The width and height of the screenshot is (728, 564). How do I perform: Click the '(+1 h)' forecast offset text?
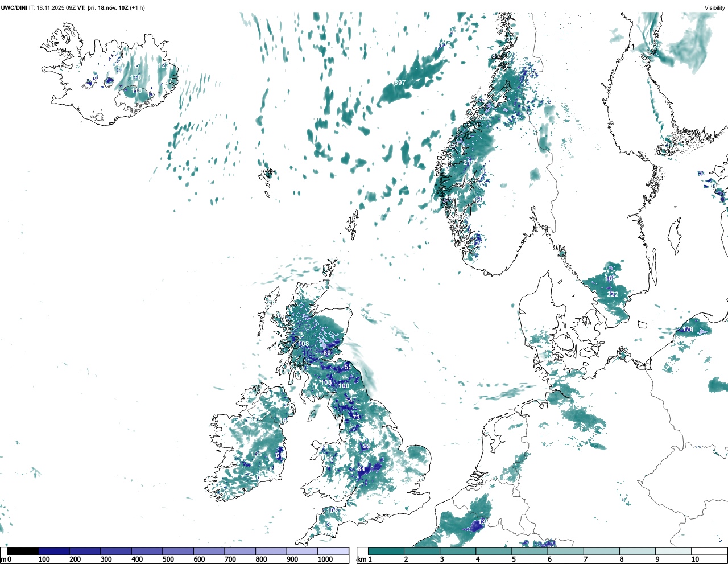138,8
